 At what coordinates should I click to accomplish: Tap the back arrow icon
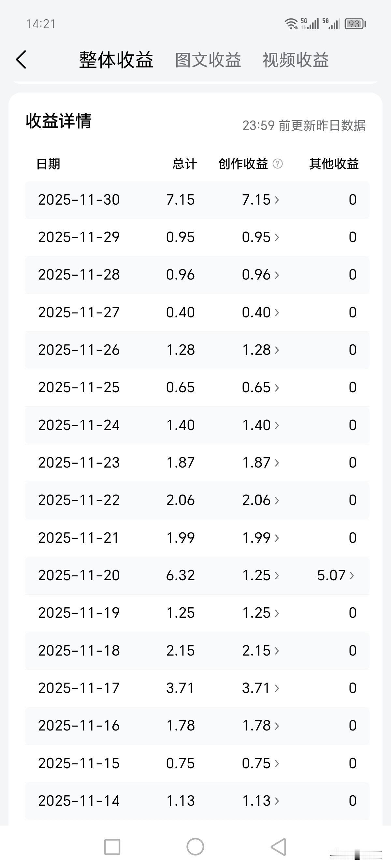(21, 60)
